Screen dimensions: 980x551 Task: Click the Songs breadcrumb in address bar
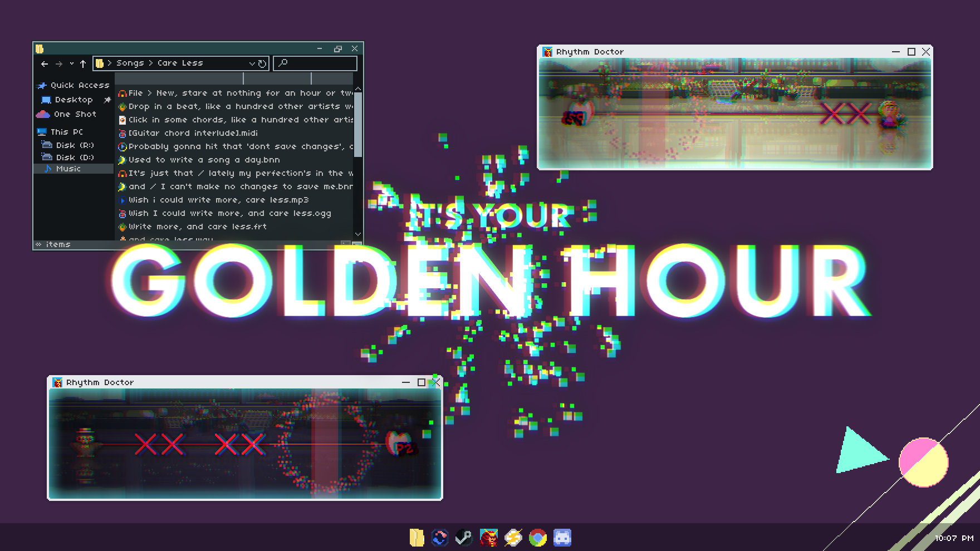coord(130,63)
